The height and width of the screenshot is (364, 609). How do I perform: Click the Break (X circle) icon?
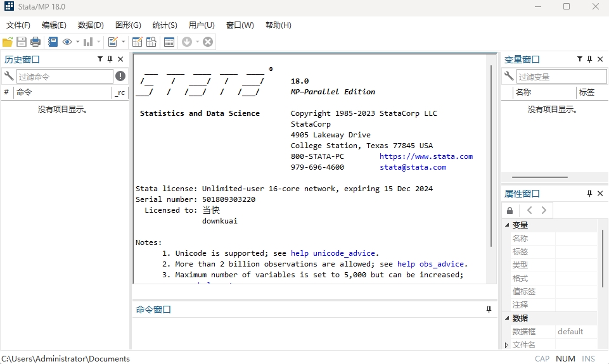(208, 42)
